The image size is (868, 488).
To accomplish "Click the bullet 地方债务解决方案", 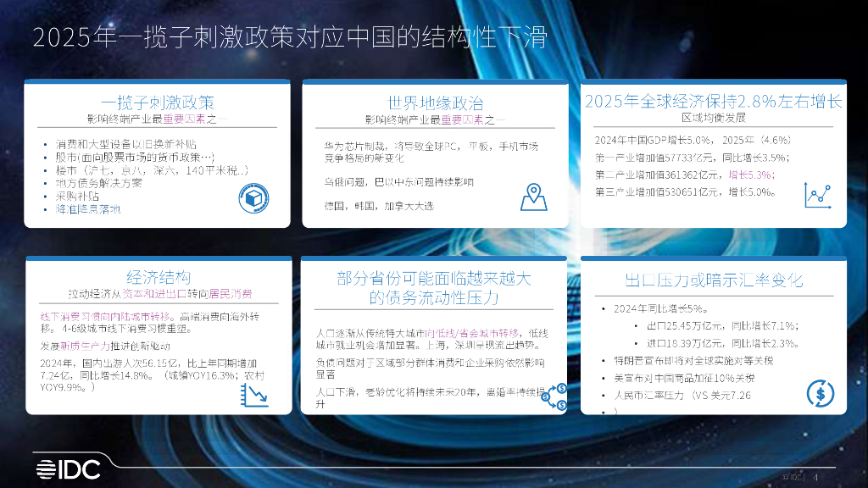I will [98, 183].
